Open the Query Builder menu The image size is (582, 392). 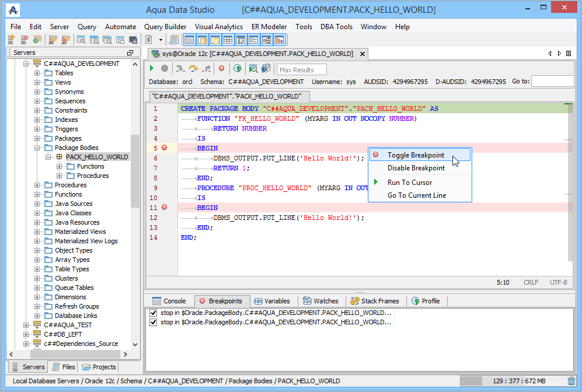click(165, 26)
